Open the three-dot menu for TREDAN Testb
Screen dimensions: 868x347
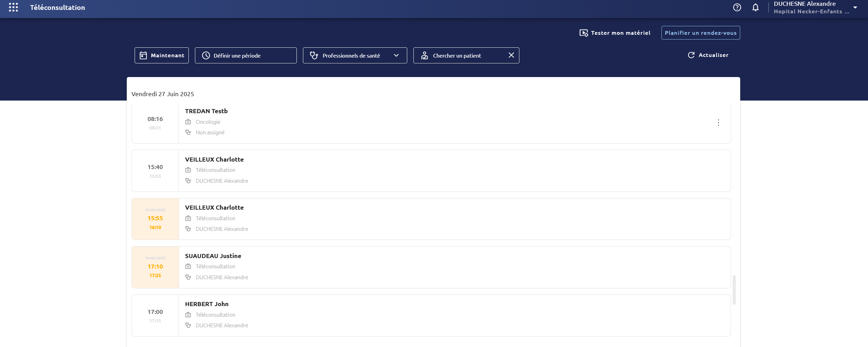pos(718,123)
